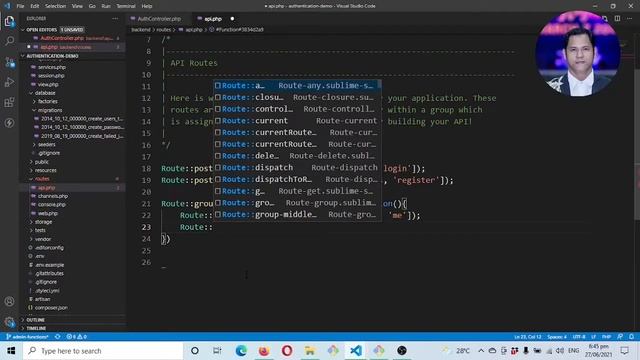Collapse the routes folder
The height and width of the screenshot is (360, 640).
tap(42, 179)
